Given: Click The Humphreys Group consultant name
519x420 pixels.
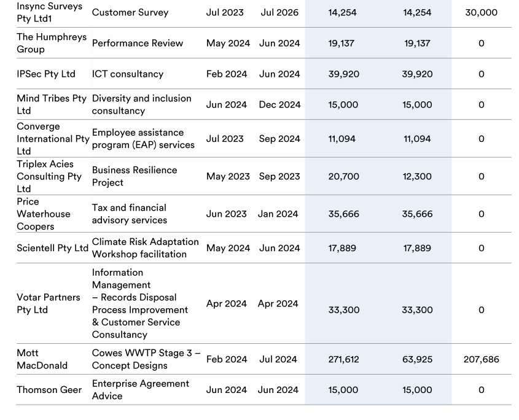Looking at the screenshot, I should pos(51,43).
